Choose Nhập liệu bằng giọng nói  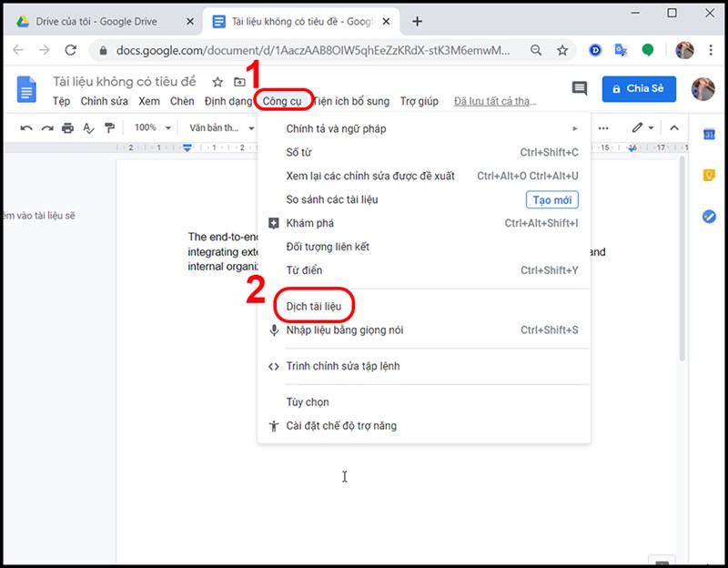[x=424, y=330]
